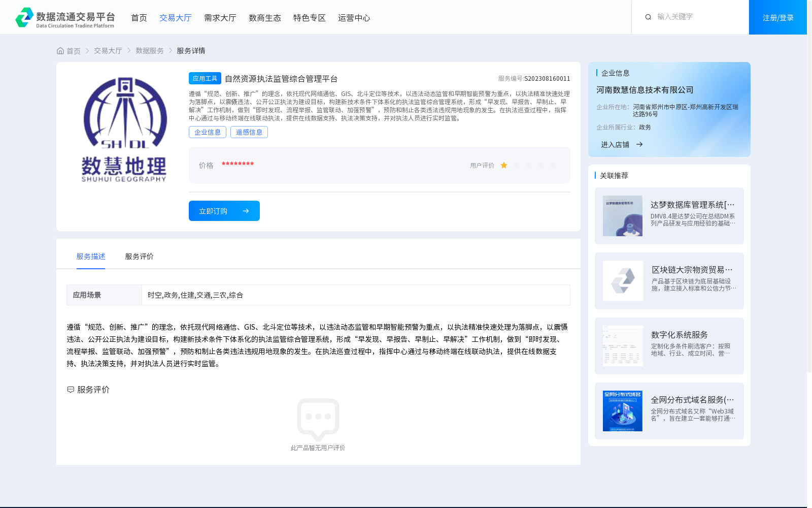Screen dimensions: 812x508
Task: Click the fourth rating star
Action: pyautogui.click(x=540, y=165)
